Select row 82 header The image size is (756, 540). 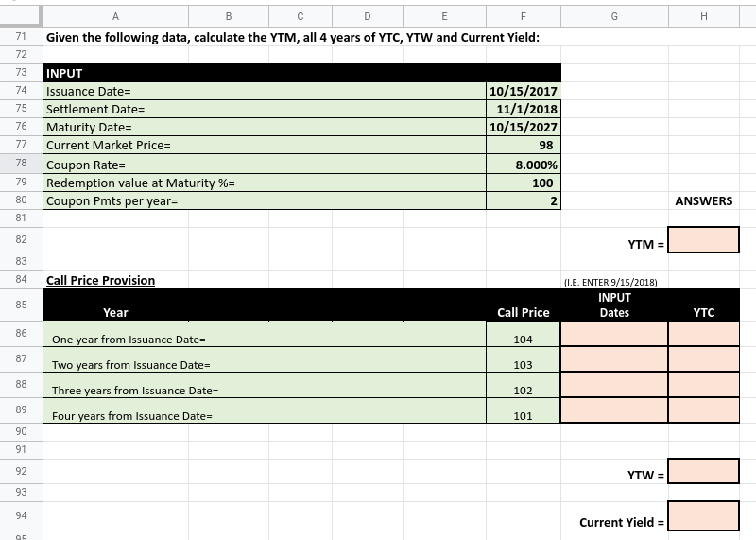pos(21,239)
